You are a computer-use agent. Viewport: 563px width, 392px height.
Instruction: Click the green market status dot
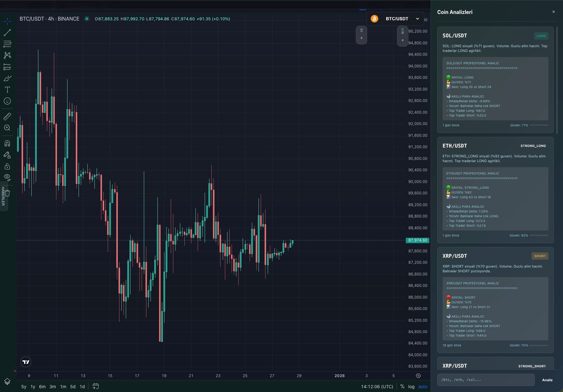[86, 19]
